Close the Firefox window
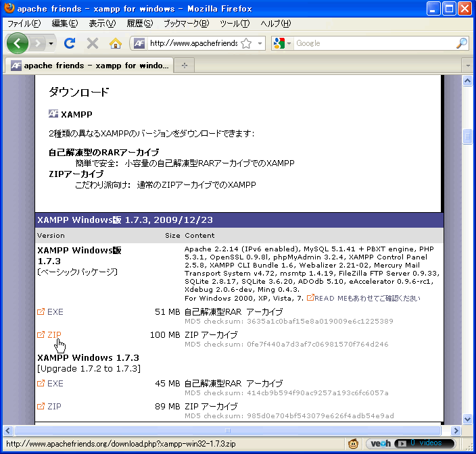Screen dimensions: 476x454 465,9
